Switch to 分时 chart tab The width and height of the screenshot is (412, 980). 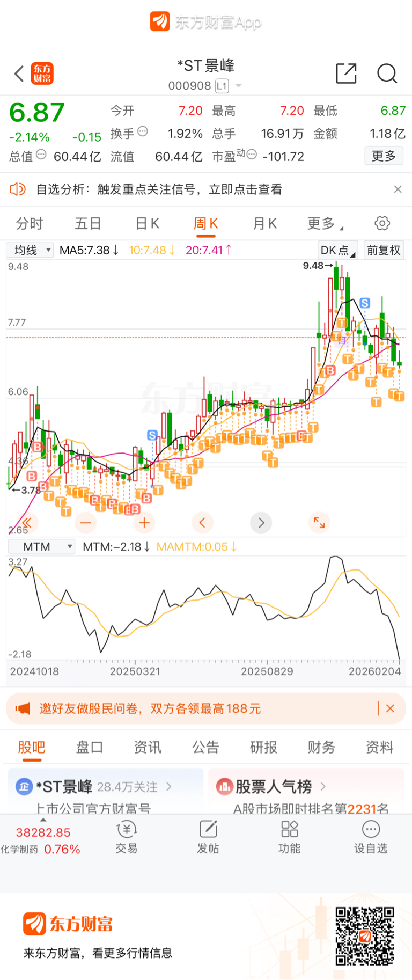click(x=30, y=223)
